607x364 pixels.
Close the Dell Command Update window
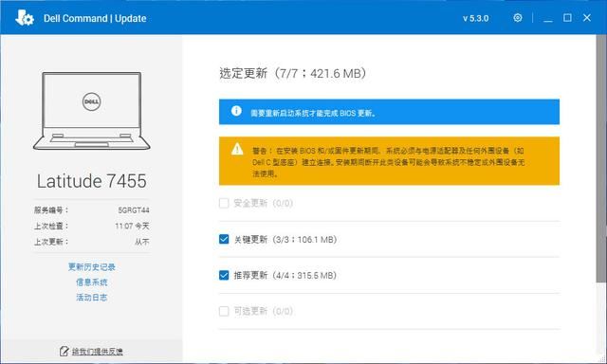pyautogui.click(x=587, y=18)
